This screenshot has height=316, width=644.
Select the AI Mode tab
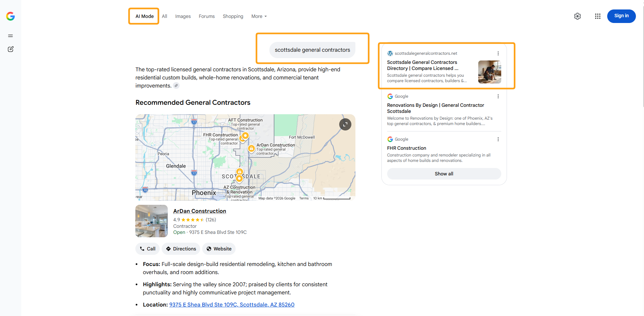pyautogui.click(x=144, y=16)
